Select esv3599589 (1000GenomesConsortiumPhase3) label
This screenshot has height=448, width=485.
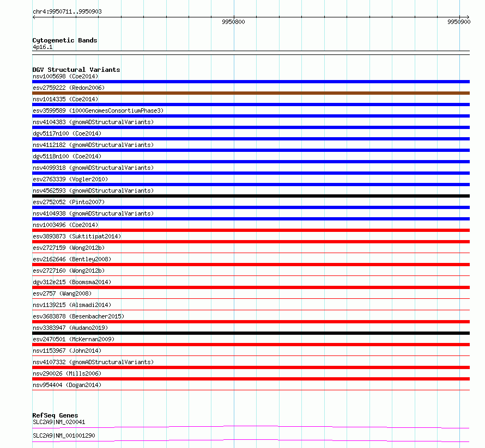click(98, 111)
